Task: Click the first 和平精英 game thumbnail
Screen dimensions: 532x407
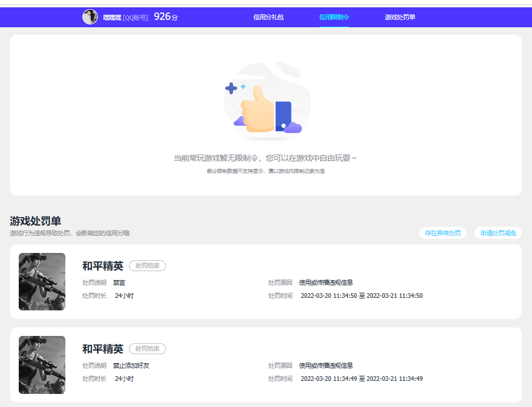Action: tap(42, 281)
